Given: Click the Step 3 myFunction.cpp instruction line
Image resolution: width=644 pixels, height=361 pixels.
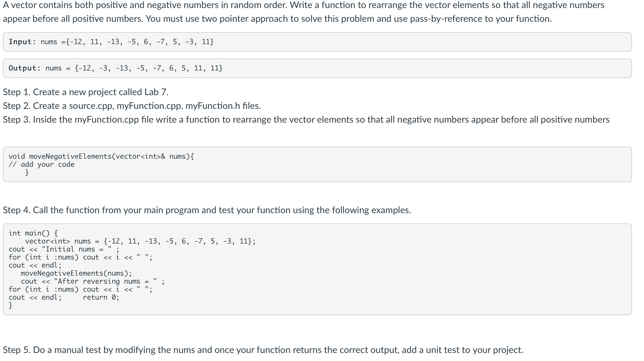Looking at the screenshot, I should point(306,119).
